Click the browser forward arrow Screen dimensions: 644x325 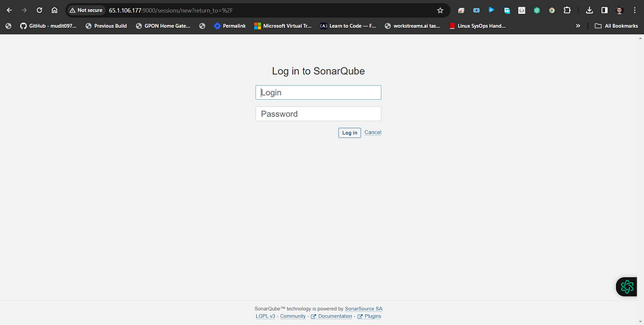point(24,10)
